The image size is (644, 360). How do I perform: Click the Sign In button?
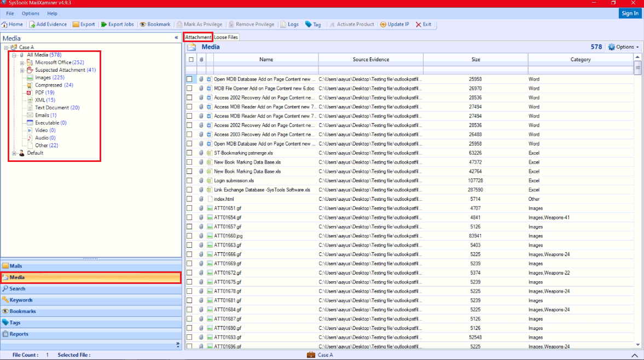click(630, 14)
